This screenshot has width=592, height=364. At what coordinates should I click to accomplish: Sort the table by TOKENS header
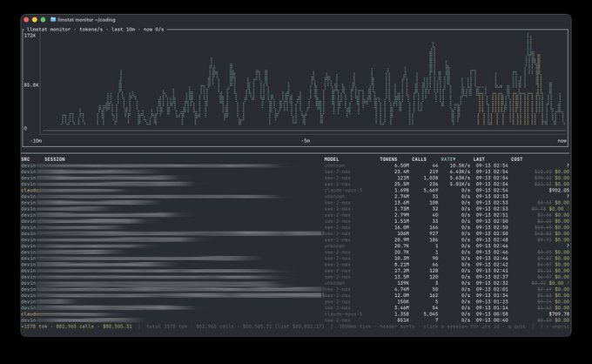(x=388, y=159)
